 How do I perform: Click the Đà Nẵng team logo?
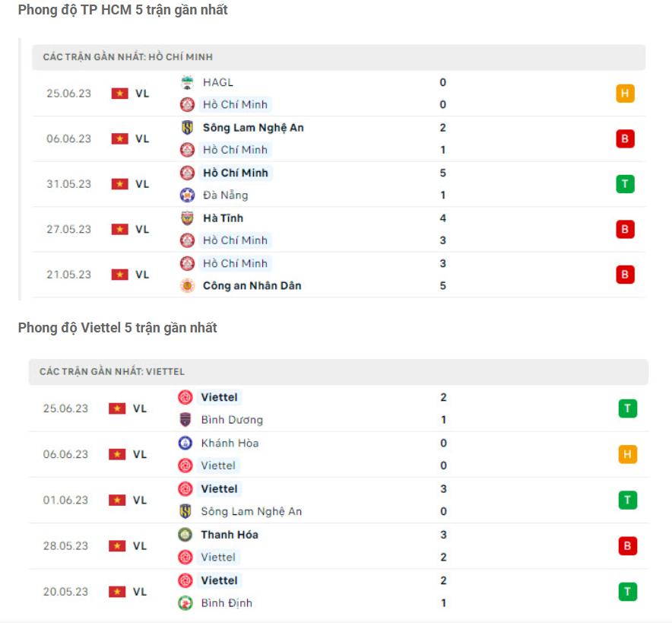click(187, 195)
